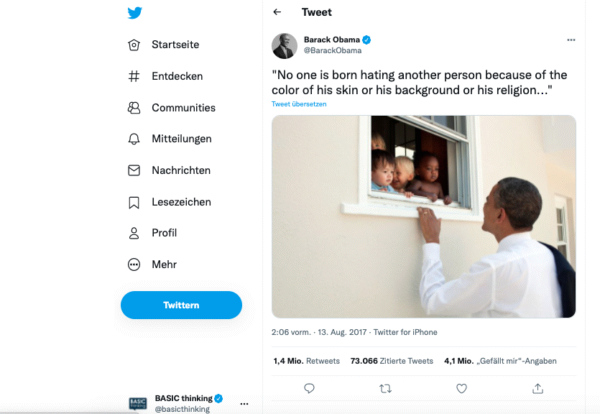Retweet using the retweet arrows icon
The width and height of the screenshot is (600, 414).
click(x=386, y=388)
